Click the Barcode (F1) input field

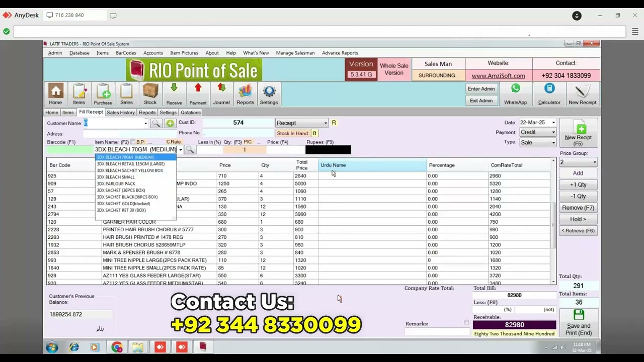click(x=70, y=150)
